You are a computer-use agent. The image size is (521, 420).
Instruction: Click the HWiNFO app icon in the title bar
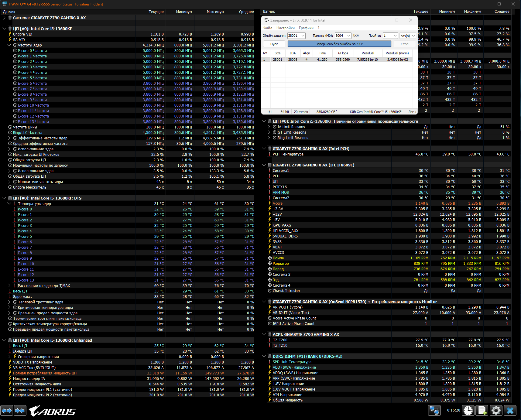click(x=5, y=4)
